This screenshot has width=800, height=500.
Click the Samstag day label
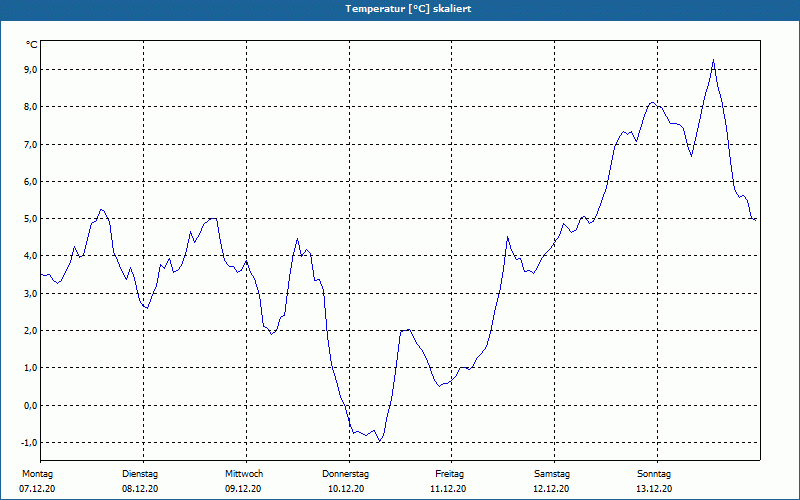click(552, 474)
